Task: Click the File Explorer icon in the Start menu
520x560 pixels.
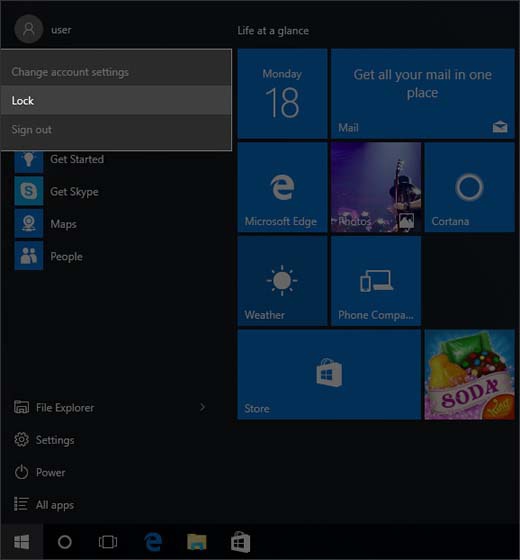Action: pyautogui.click(x=21, y=407)
